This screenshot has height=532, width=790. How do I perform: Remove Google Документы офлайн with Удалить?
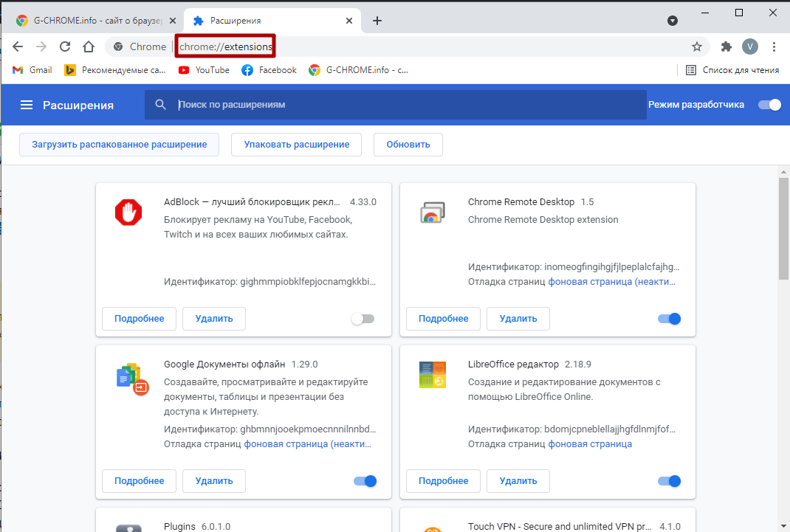(214, 481)
